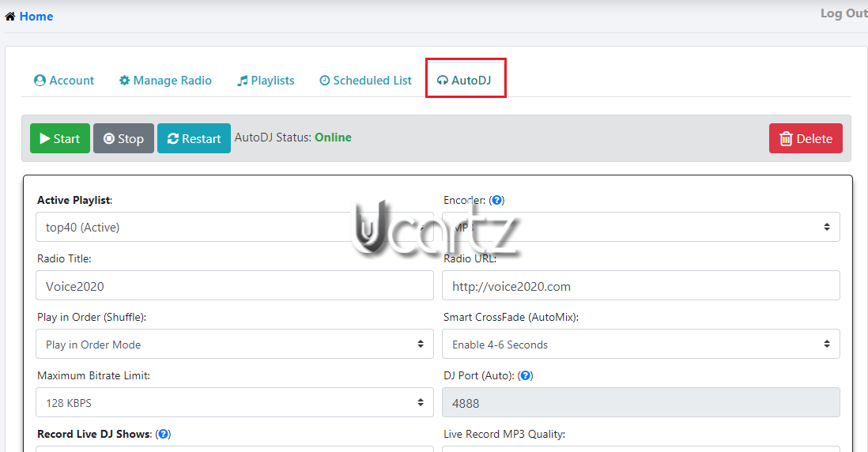Open the Home link
This screenshot has width=868, height=452.
point(36,17)
